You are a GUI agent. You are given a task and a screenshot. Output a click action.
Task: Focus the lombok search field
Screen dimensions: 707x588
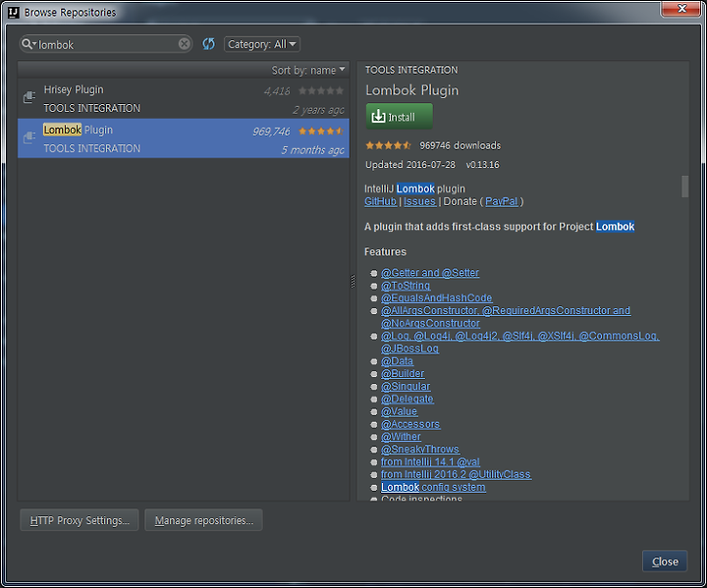106,44
